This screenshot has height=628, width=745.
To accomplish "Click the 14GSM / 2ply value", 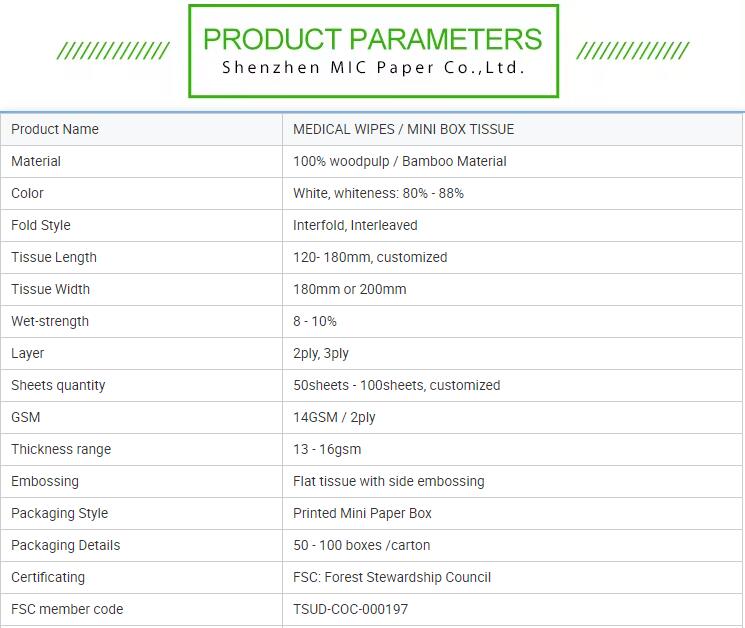I will tap(334, 418).
